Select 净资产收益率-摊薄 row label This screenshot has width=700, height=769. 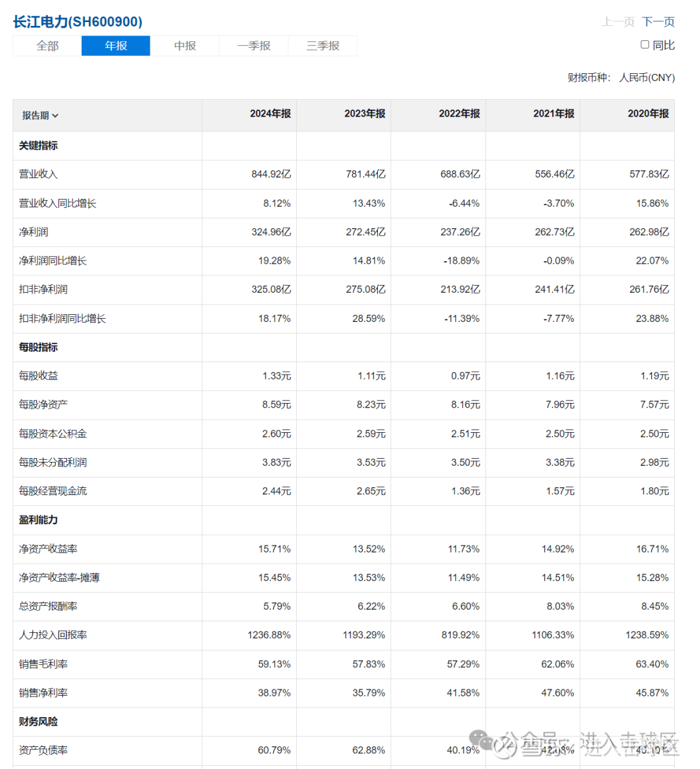click(59, 578)
